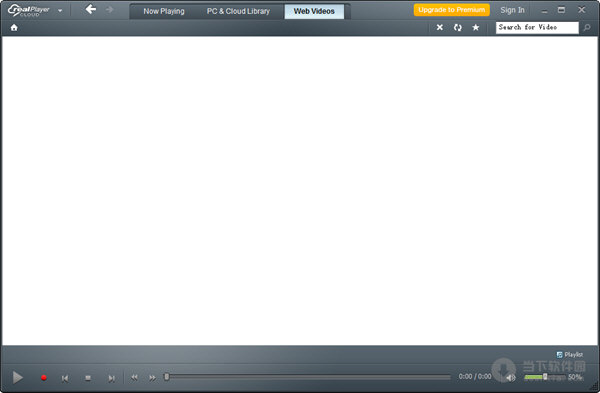
Task: Fast forward using the double right arrows
Action: click(152, 378)
